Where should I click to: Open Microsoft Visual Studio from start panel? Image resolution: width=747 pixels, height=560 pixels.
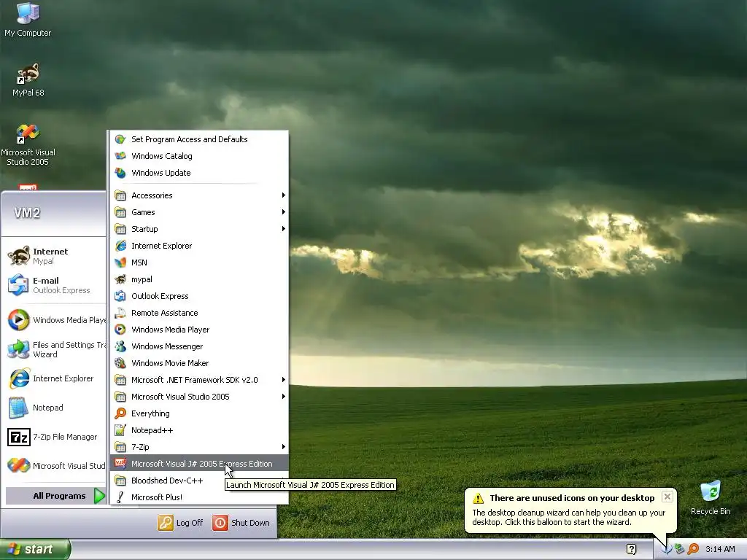pyautogui.click(x=55, y=466)
